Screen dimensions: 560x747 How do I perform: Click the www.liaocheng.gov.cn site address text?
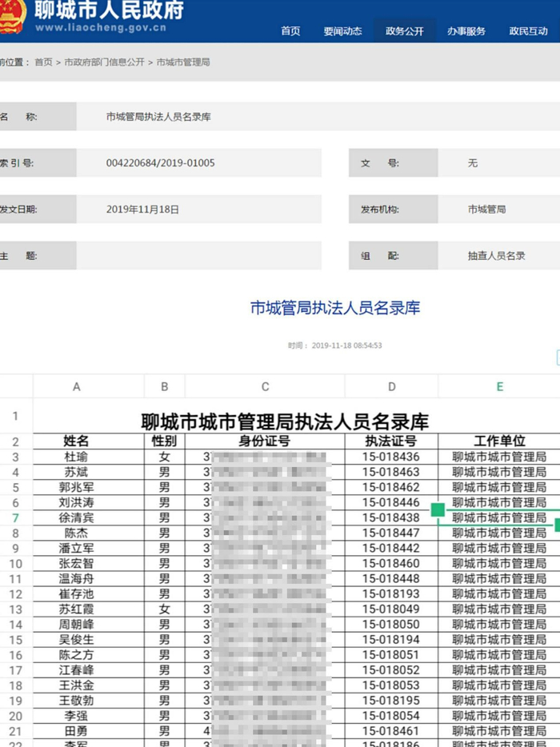click(101, 27)
